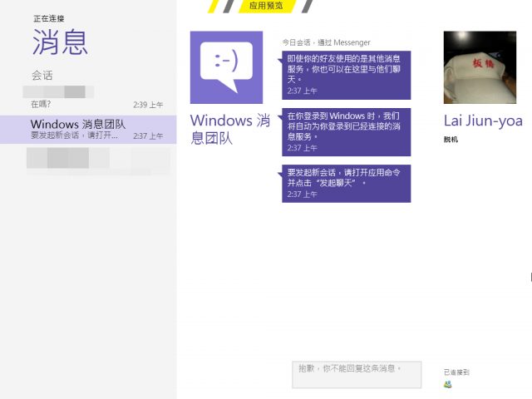Click the Messenger connected service icon
This screenshot has width=532, height=399.
point(448,384)
